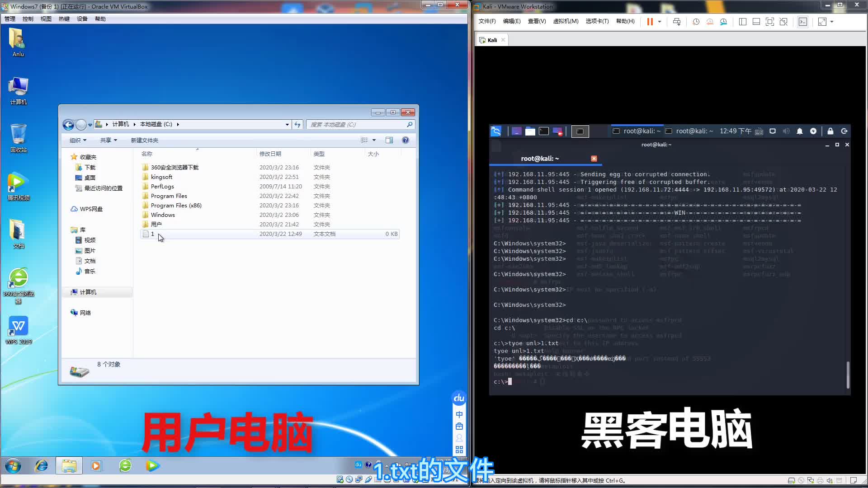Viewport: 868px width, 488px height.
Task: Open the 虚拟机(M) menu in VMware
Action: pyautogui.click(x=566, y=21)
